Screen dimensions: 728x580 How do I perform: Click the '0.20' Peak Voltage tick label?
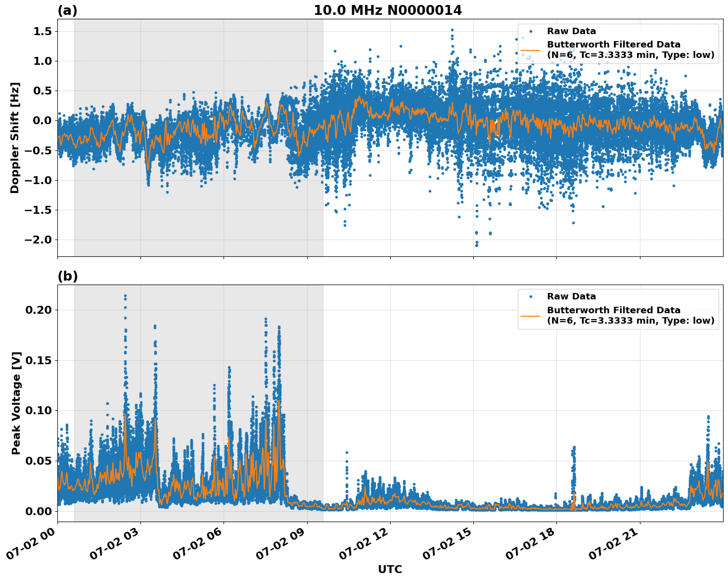39,310
